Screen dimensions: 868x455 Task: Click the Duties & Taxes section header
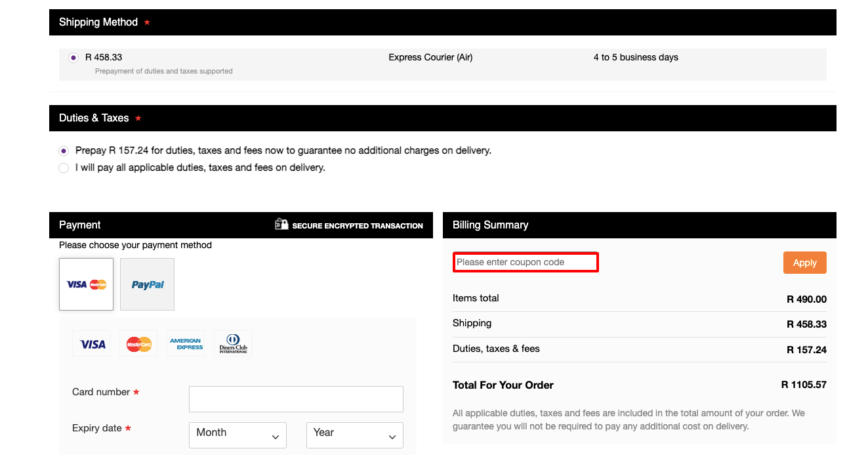94,118
